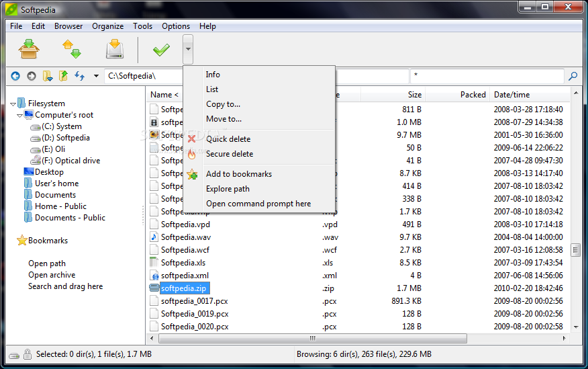Select the Softpedia.wav file

coord(186,237)
